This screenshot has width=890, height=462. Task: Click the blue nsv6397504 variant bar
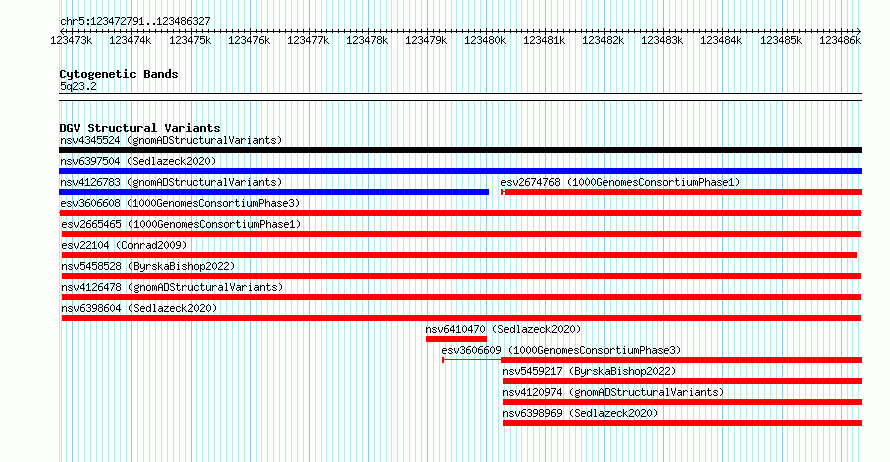[x=460, y=171]
